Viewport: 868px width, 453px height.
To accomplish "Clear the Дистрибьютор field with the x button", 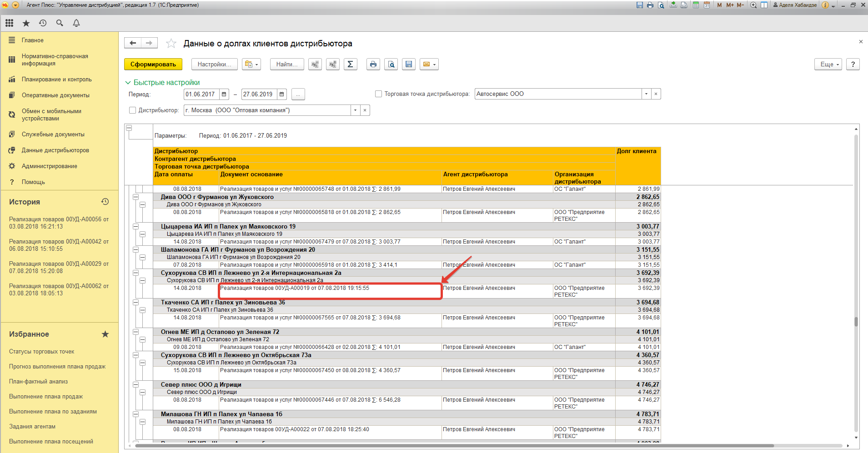I will point(365,110).
